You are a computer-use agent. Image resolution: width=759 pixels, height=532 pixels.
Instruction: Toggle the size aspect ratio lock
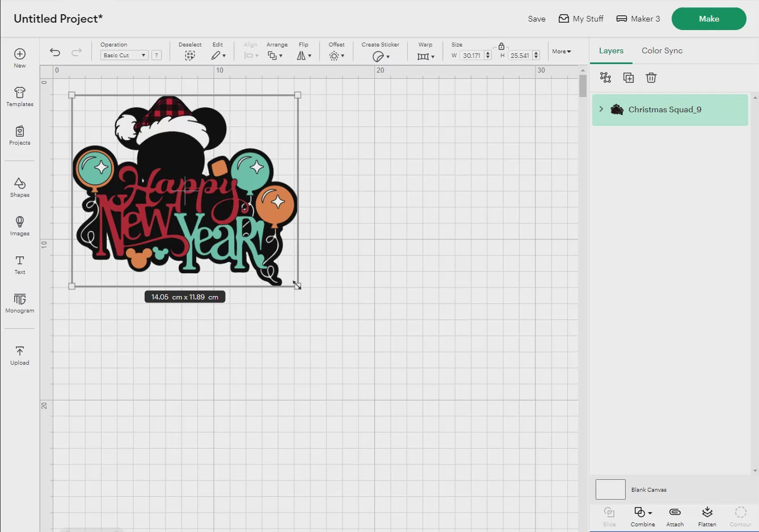click(x=501, y=46)
